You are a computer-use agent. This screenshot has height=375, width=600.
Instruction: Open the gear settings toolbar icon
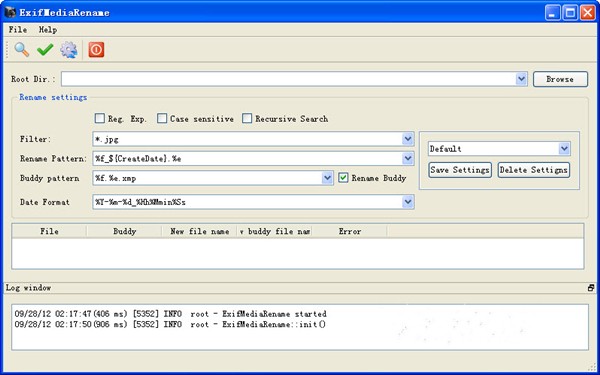(69, 50)
